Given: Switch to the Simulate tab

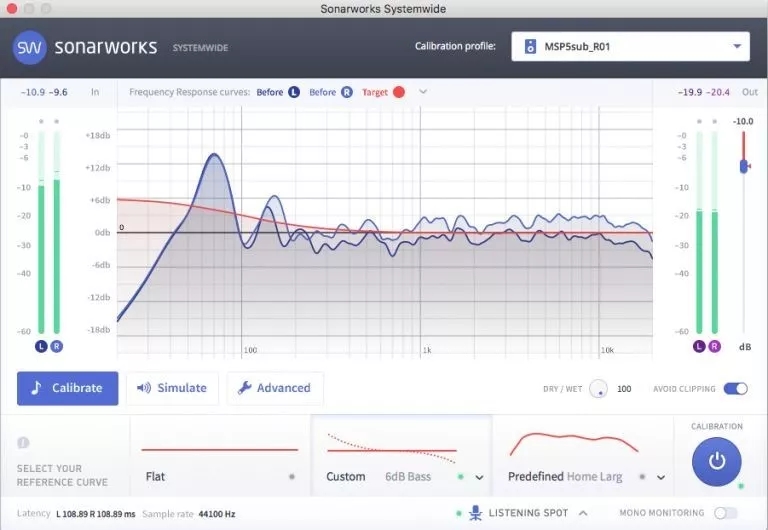Looking at the screenshot, I should pyautogui.click(x=172, y=388).
